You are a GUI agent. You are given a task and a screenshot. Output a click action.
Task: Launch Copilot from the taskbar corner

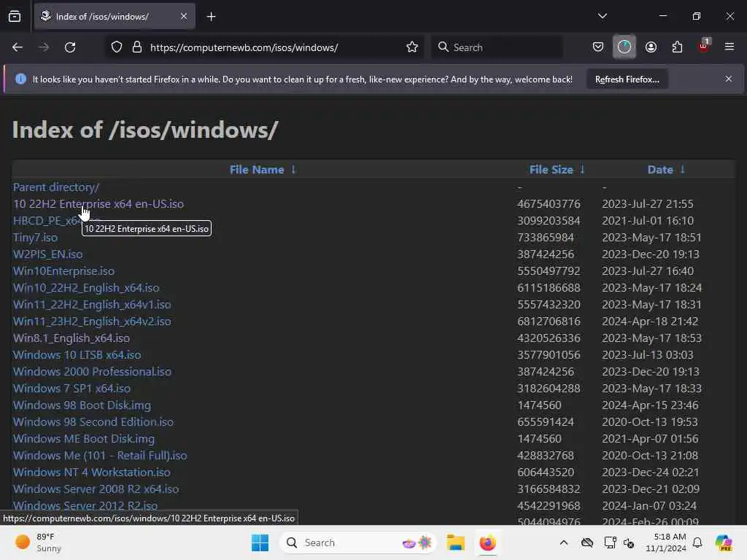pyautogui.click(x=723, y=542)
